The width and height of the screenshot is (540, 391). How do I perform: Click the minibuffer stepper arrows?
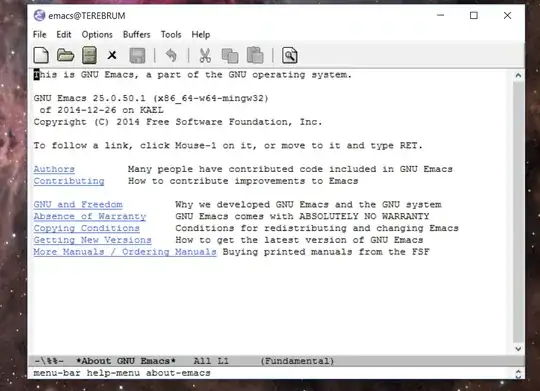pyautogui.click(x=518, y=374)
